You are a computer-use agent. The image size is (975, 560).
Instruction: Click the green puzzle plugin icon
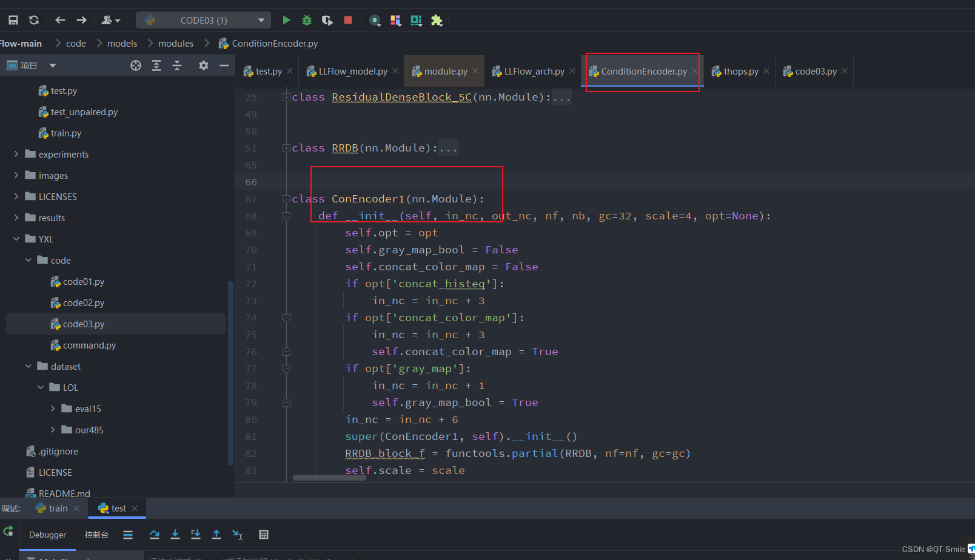[x=437, y=20]
